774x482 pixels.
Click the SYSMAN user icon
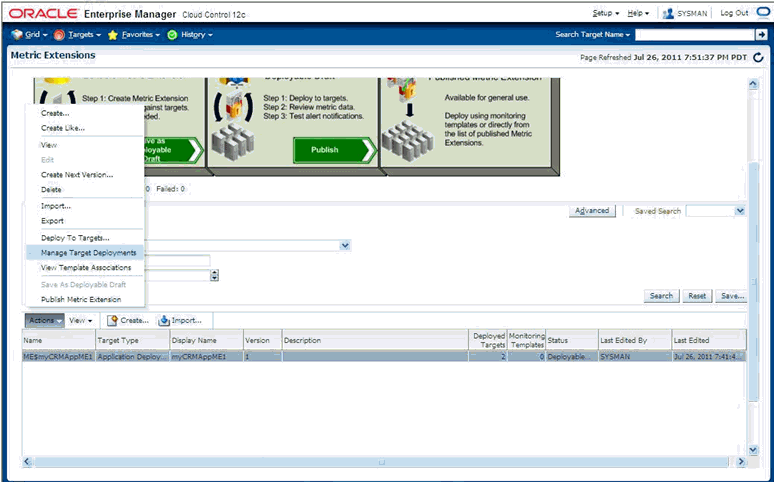[x=668, y=13]
